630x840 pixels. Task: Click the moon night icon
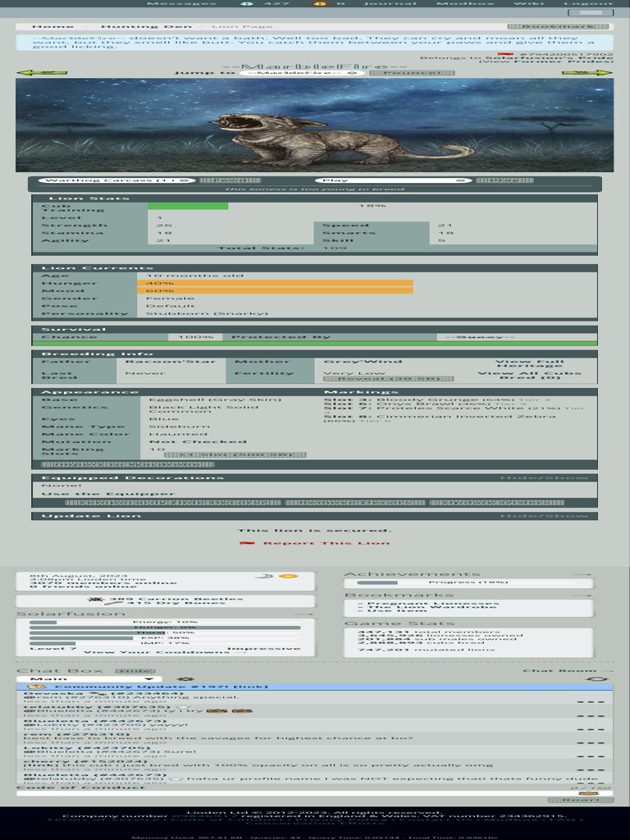[x=263, y=576]
